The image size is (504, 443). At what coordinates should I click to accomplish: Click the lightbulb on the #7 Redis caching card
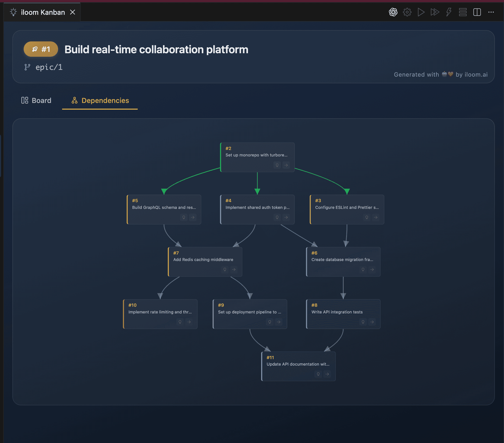click(225, 269)
